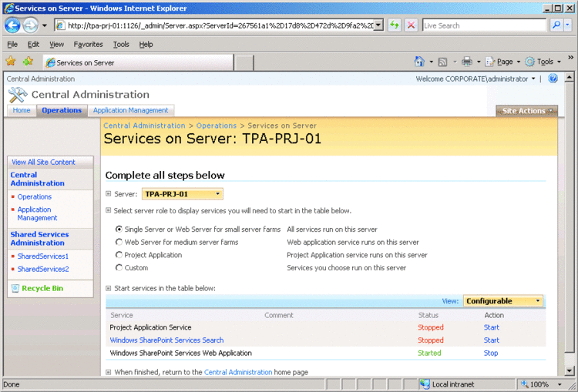
Task: Collapse the Select server role step icon
Action: click(x=109, y=210)
